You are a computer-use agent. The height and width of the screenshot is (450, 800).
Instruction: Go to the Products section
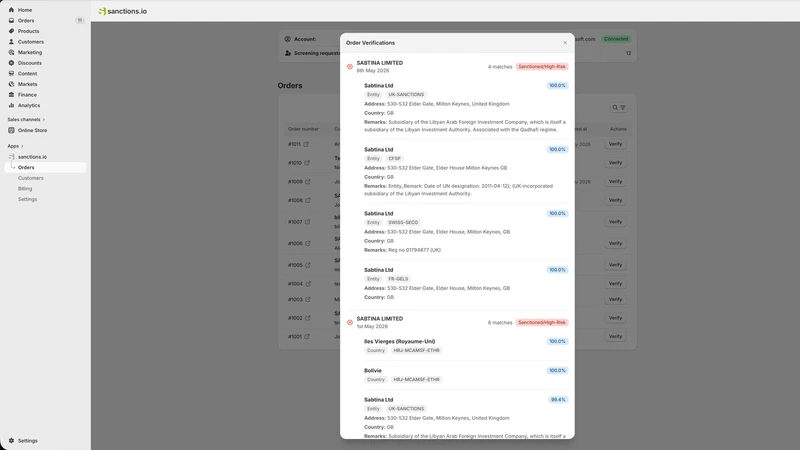(x=28, y=31)
